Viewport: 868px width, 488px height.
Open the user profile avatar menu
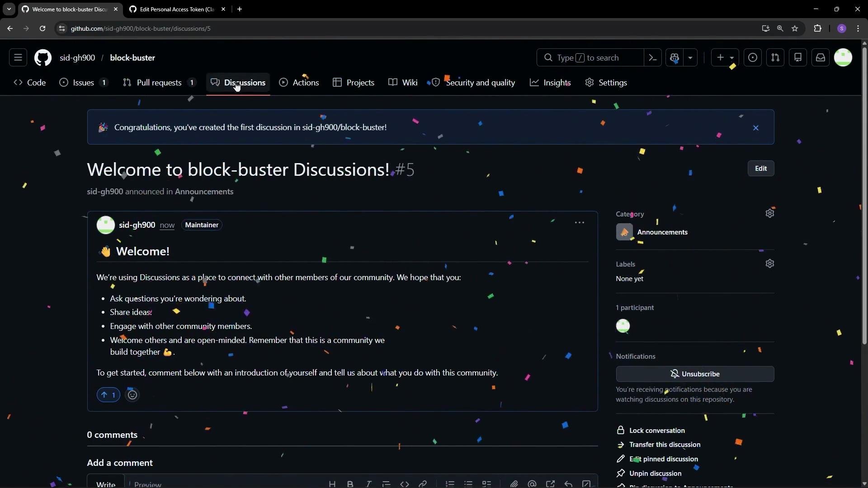click(843, 58)
